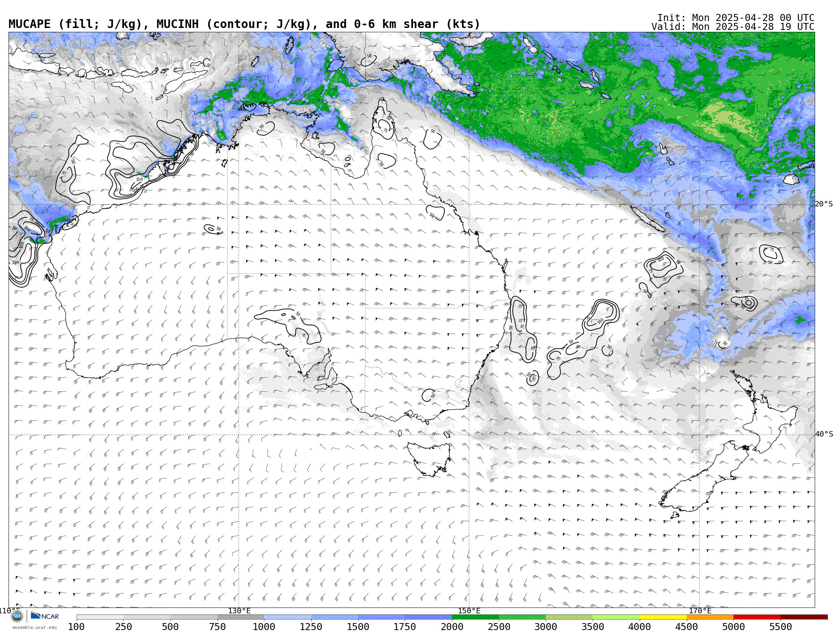Click the colorbar label 4500
840x632 pixels.
(686, 627)
